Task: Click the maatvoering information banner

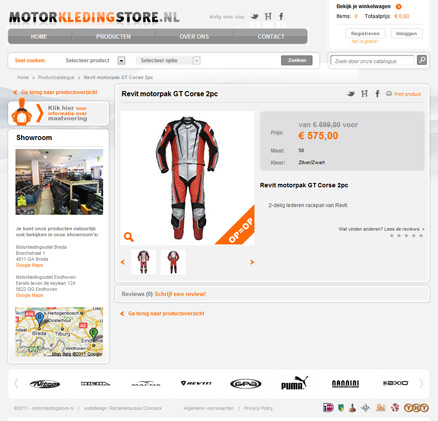Action: point(59,113)
